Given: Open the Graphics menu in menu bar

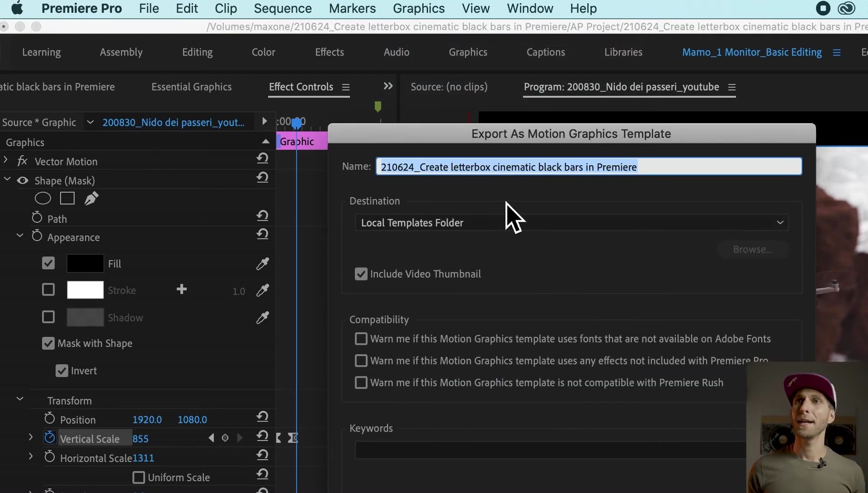Looking at the screenshot, I should pyautogui.click(x=419, y=8).
